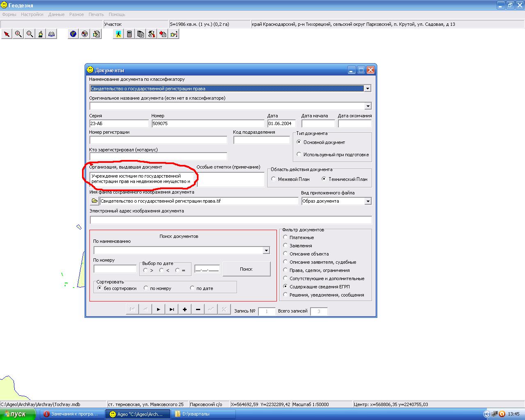Filter documents by Платежные
Screen dimensions: 525x420
click(x=285, y=237)
